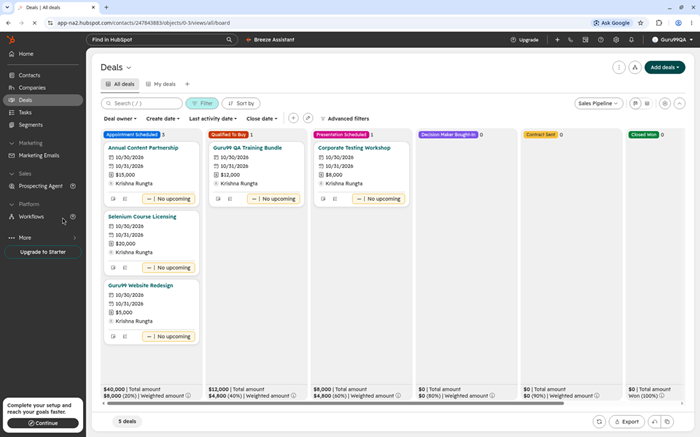The height and width of the screenshot is (437, 700).
Task: Open the Create date filter dropdown
Action: pyautogui.click(x=162, y=119)
